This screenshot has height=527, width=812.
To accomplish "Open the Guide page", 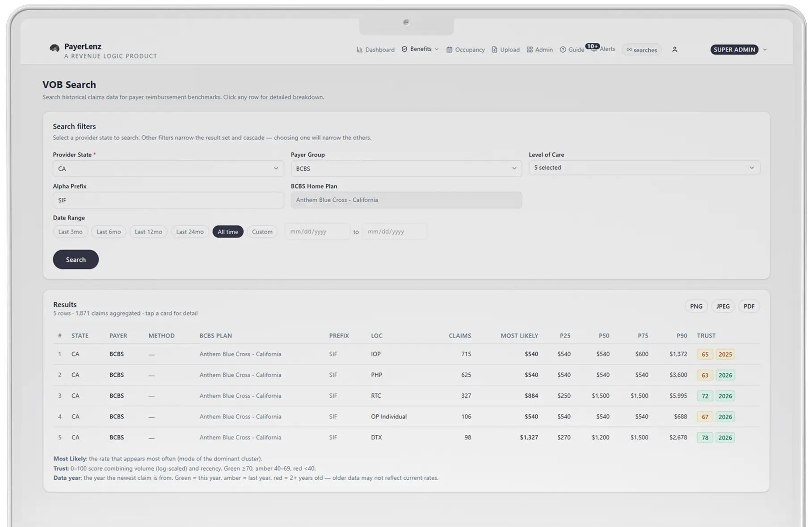I will point(572,50).
